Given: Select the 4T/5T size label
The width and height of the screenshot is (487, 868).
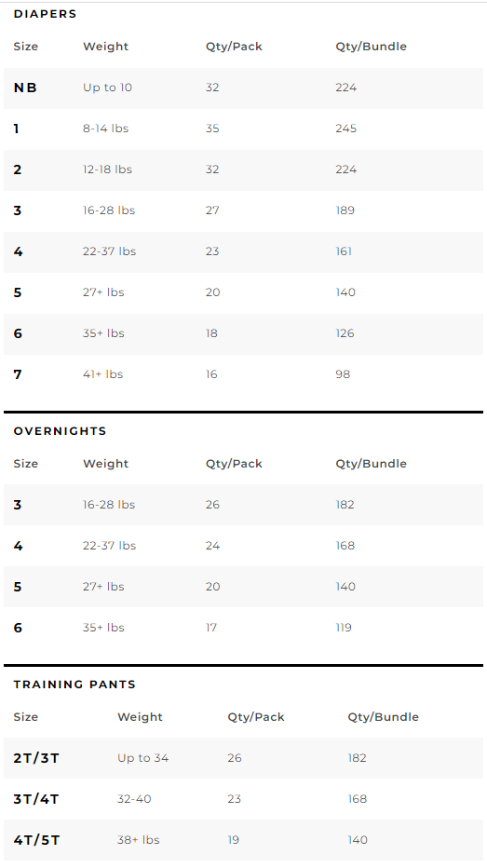Looking at the screenshot, I should pos(36,840).
